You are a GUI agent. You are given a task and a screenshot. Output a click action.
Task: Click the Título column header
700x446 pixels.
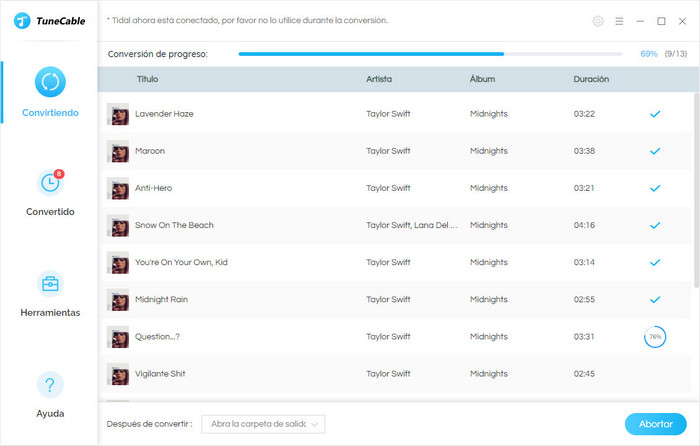(147, 79)
